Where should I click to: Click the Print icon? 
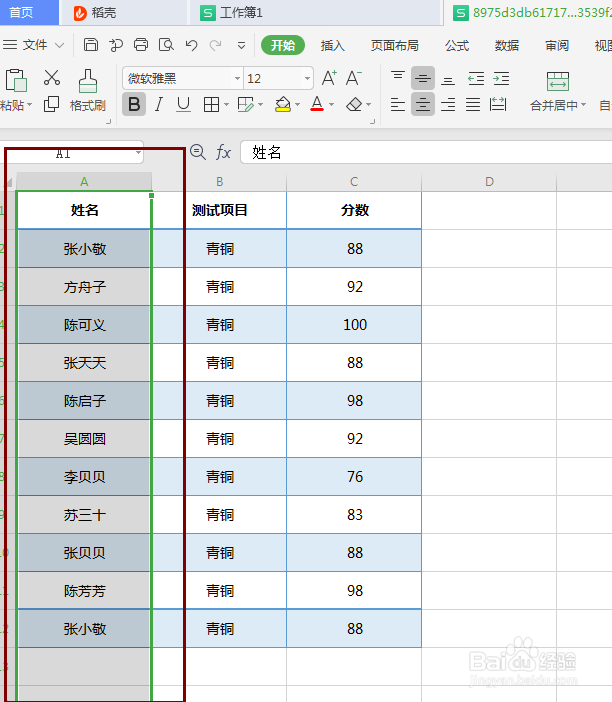tap(141, 45)
